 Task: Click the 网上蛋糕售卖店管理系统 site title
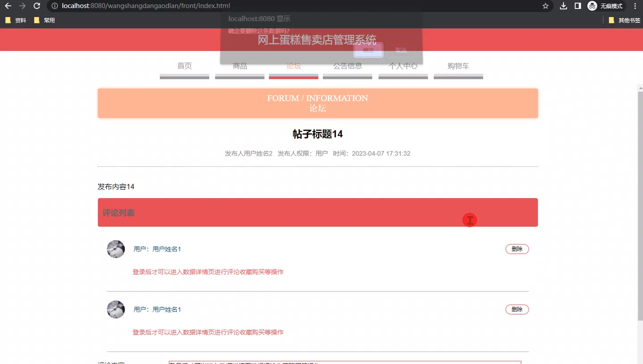(317, 40)
